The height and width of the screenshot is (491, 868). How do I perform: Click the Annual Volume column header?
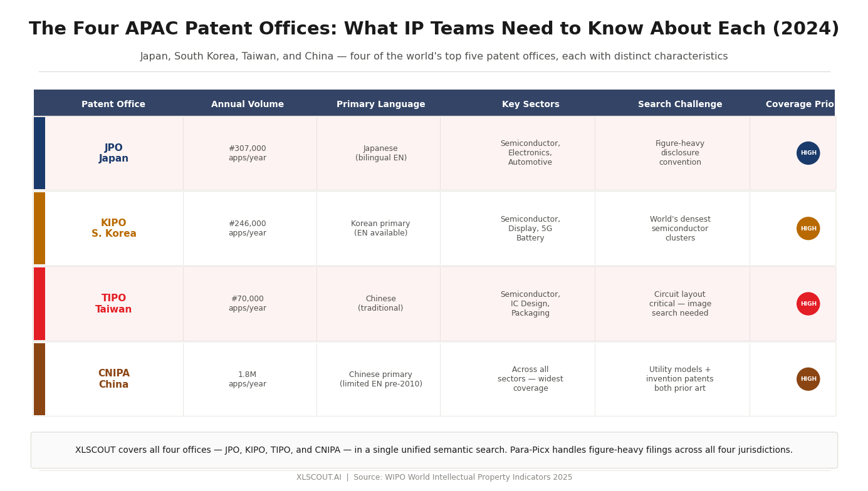pyautogui.click(x=248, y=105)
